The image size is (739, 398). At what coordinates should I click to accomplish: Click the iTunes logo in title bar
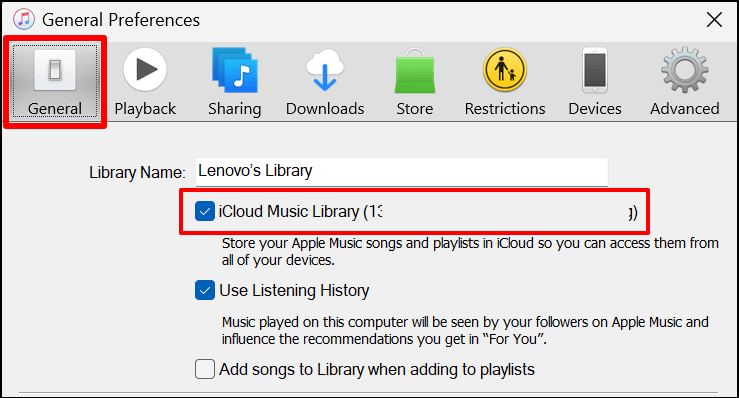[x=24, y=19]
